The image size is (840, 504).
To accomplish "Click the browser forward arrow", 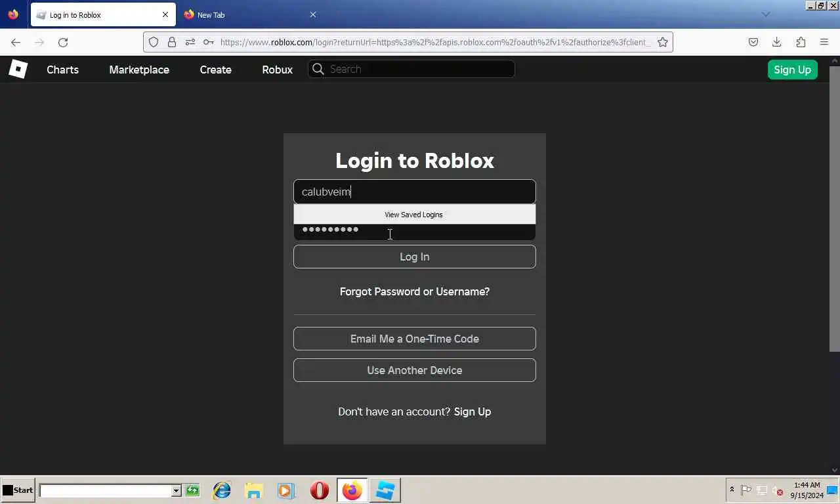I will pyautogui.click(x=39, y=42).
